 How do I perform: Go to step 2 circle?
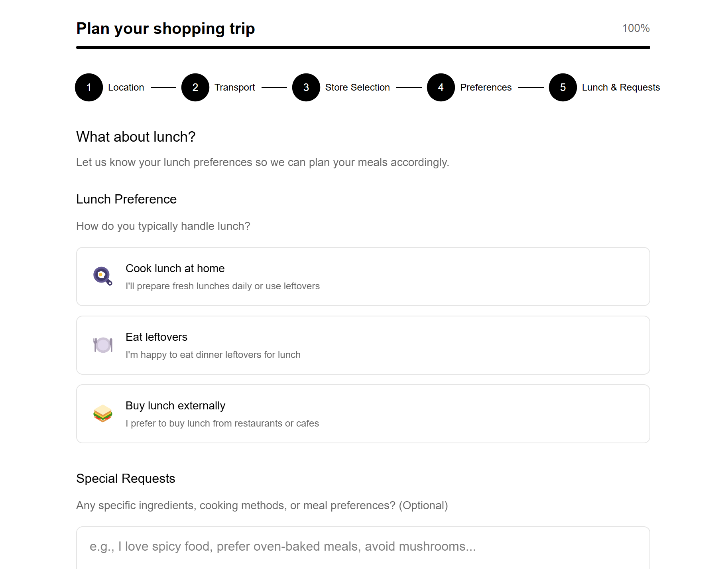point(195,87)
